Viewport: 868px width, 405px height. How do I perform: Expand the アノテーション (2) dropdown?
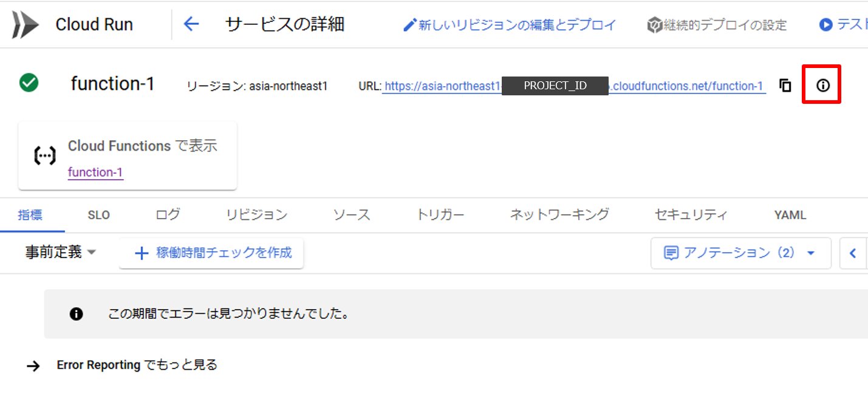pos(740,253)
